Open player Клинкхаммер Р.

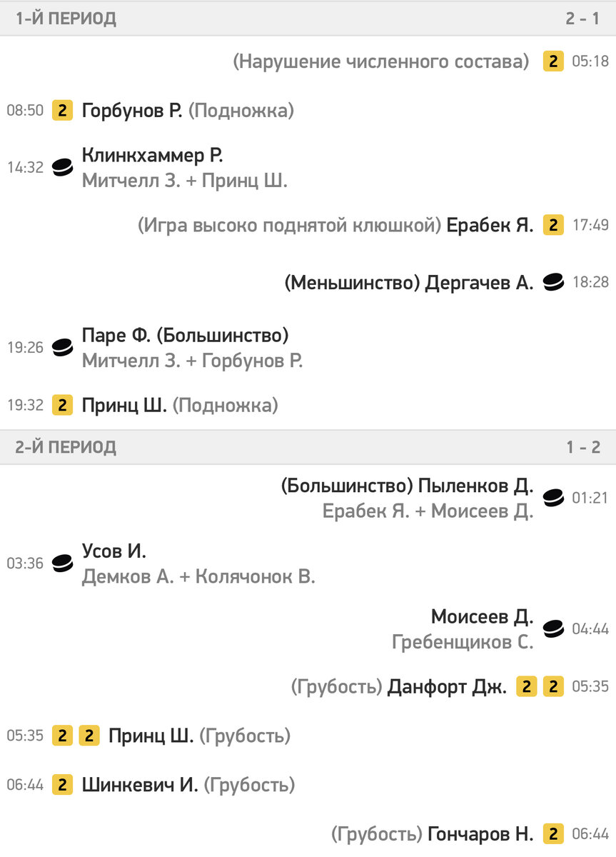click(152, 155)
